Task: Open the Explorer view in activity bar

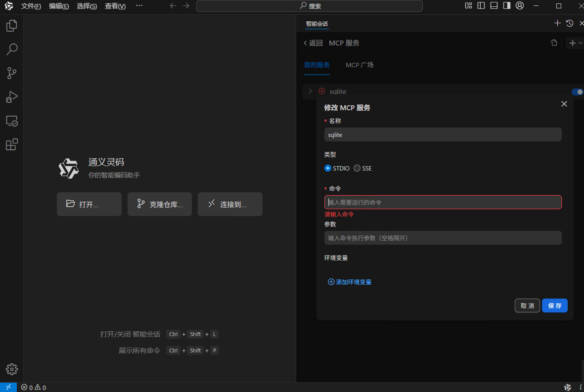Action: pyautogui.click(x=11, y=26)
